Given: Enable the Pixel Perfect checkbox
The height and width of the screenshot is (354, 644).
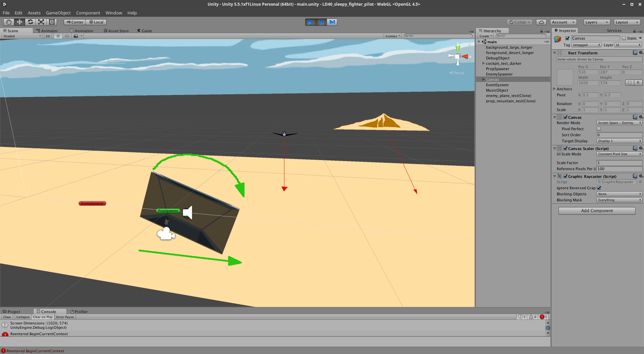Looking at the screenshot, I should (599, 129).
